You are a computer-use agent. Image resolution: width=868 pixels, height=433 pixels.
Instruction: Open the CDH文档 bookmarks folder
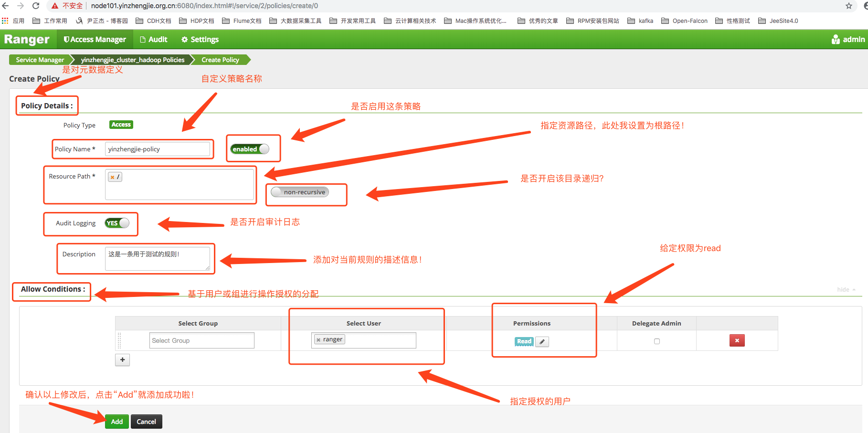point(154,21)
